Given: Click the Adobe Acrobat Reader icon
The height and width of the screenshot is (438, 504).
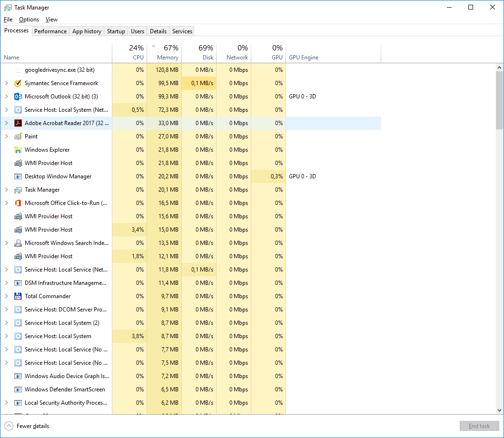Looking at the screenshot, I should point(18,123).
